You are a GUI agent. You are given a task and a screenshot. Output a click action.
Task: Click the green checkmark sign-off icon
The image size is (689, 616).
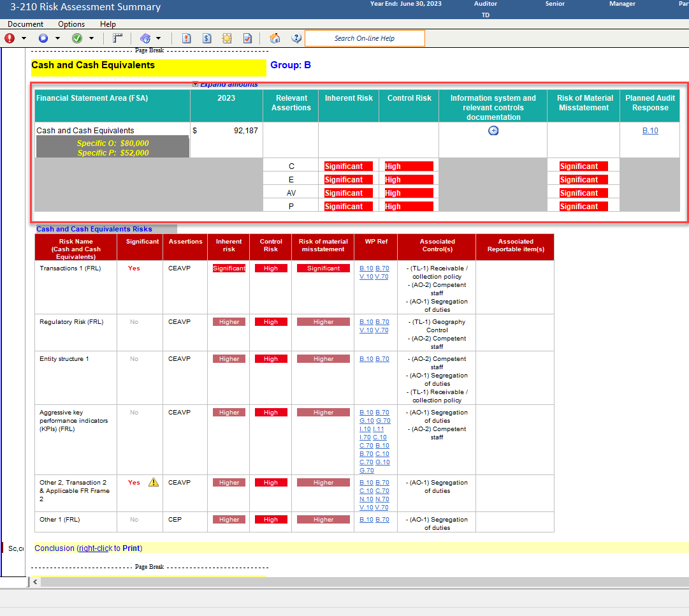[77, 38]
